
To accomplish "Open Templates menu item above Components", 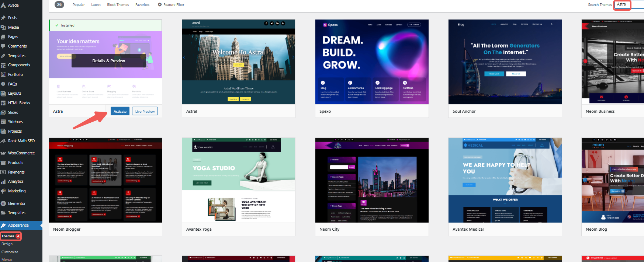I will [x=17, y=56].
